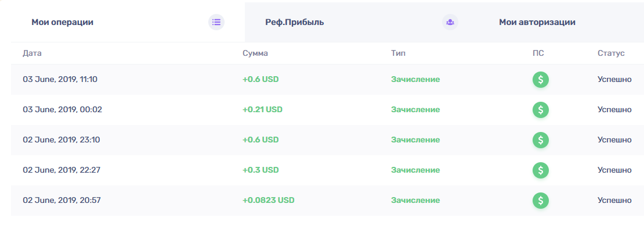Click the 03 June, 2019, 11:10 date
The width and height of the screenshot is (644, 225).
click(x=60, y=80)
